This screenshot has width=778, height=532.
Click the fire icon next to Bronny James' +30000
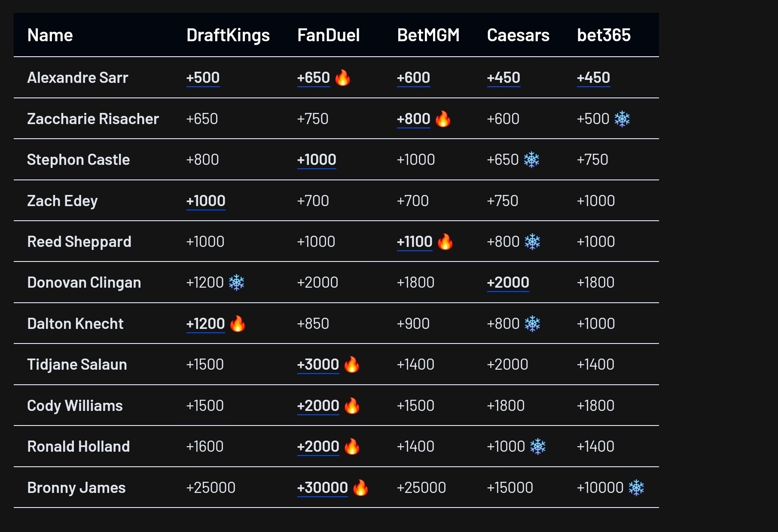[x=360, y=488]
